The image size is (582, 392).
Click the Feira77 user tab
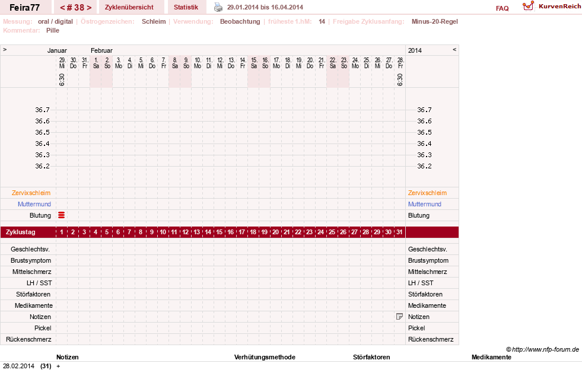click(x=24, y=8)
